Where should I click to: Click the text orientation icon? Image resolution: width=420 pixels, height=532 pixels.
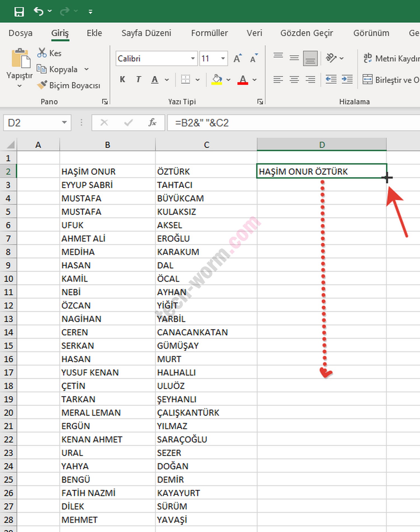(331, 58)
